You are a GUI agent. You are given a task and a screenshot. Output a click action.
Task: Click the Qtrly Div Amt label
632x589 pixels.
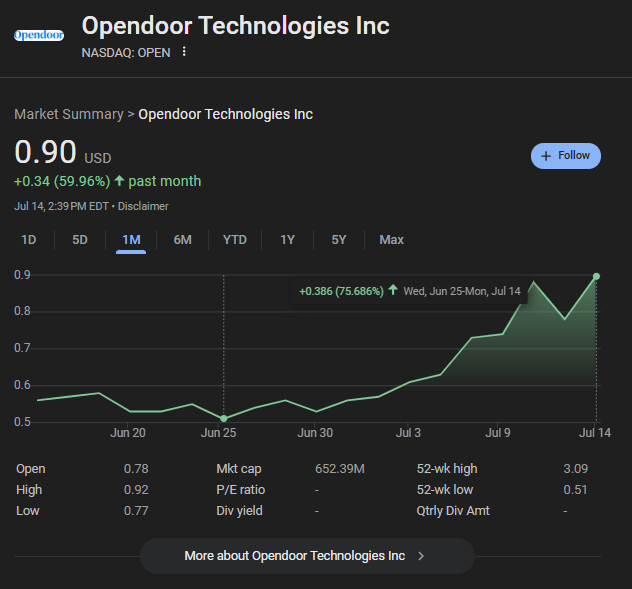(453, 511)
